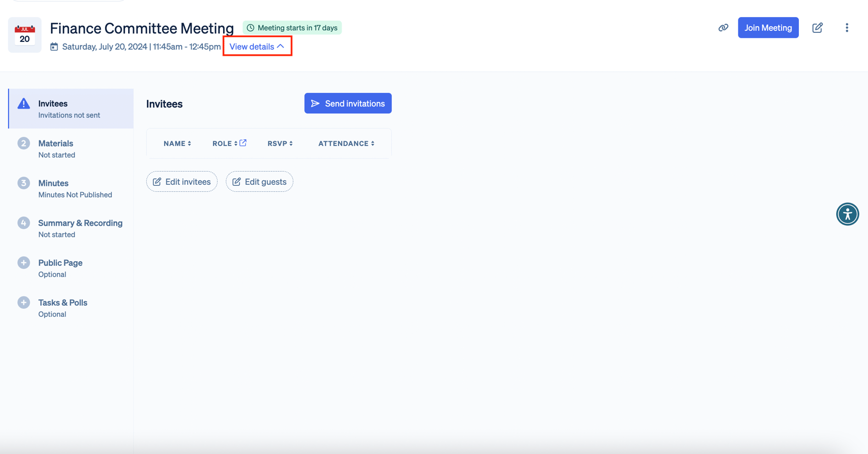Sort invitees by NAME column
This screenshot has width=868, height=454.
(177, 143)
